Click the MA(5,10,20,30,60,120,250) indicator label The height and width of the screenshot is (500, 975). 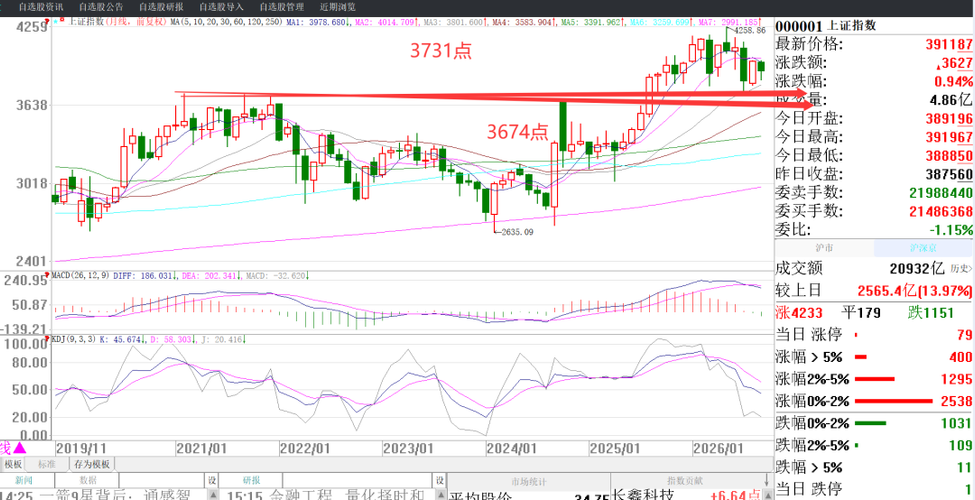tap(227, 22)
